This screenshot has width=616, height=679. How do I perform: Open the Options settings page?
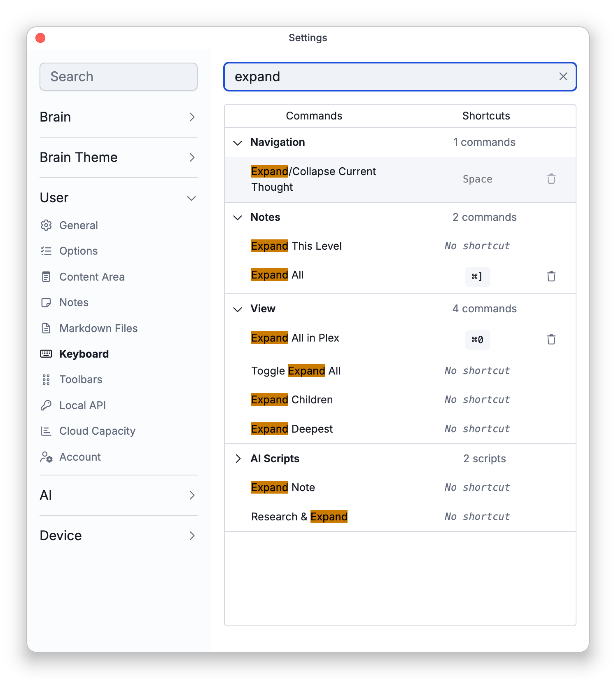point(79,251)
